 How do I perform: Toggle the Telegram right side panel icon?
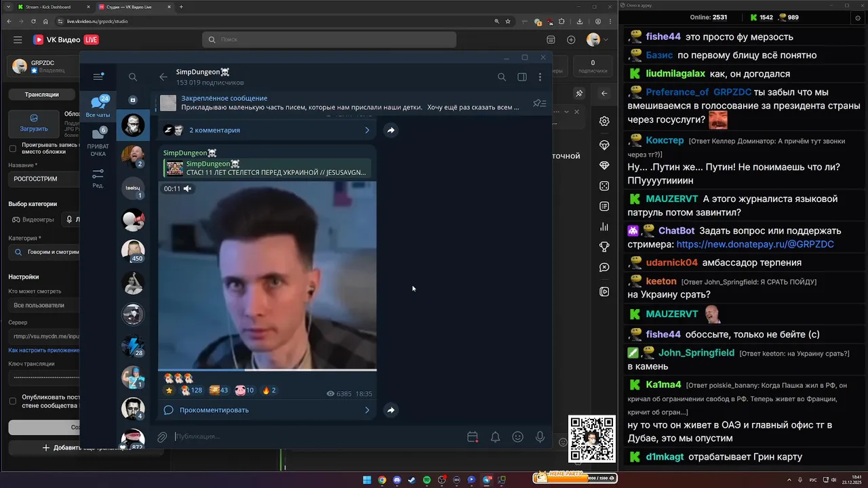(522, 77)
